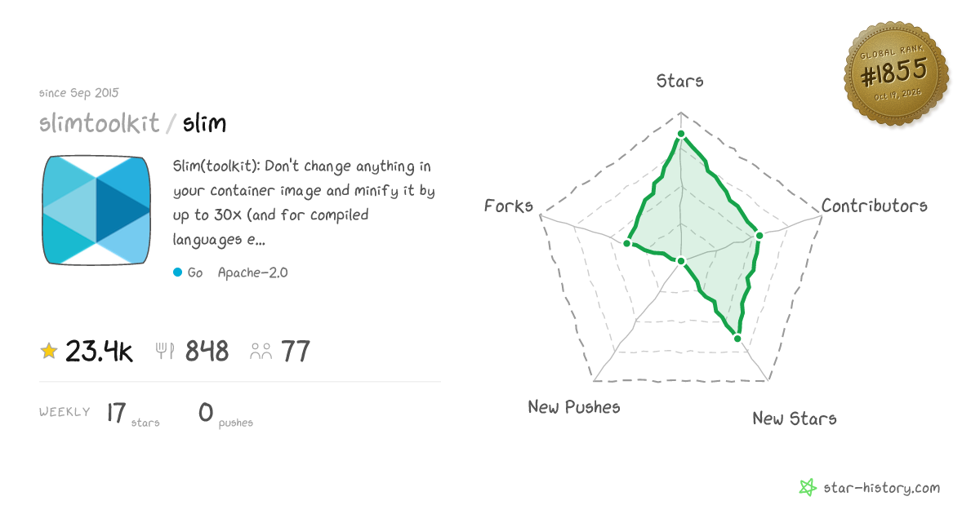Select the Contributors axis label
Viewport: 980px width, 514px height.
click(875, 206)
